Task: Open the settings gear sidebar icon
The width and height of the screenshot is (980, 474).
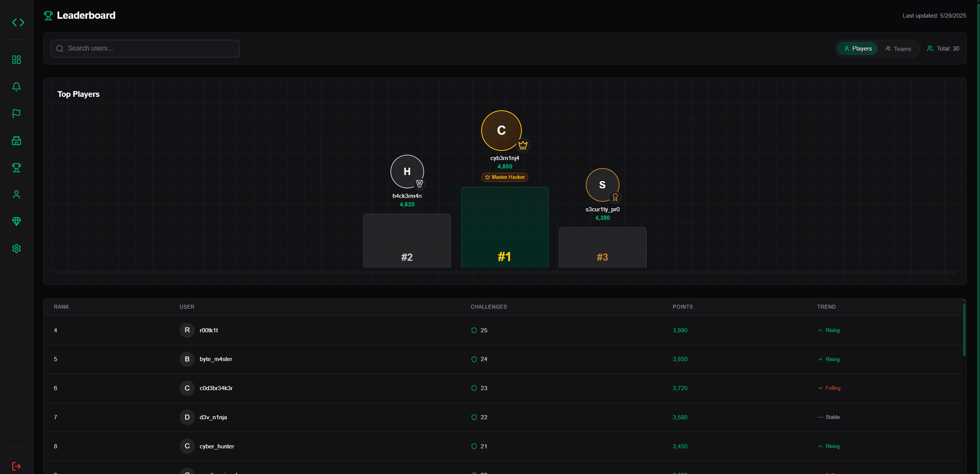Action: pos(16,248)
